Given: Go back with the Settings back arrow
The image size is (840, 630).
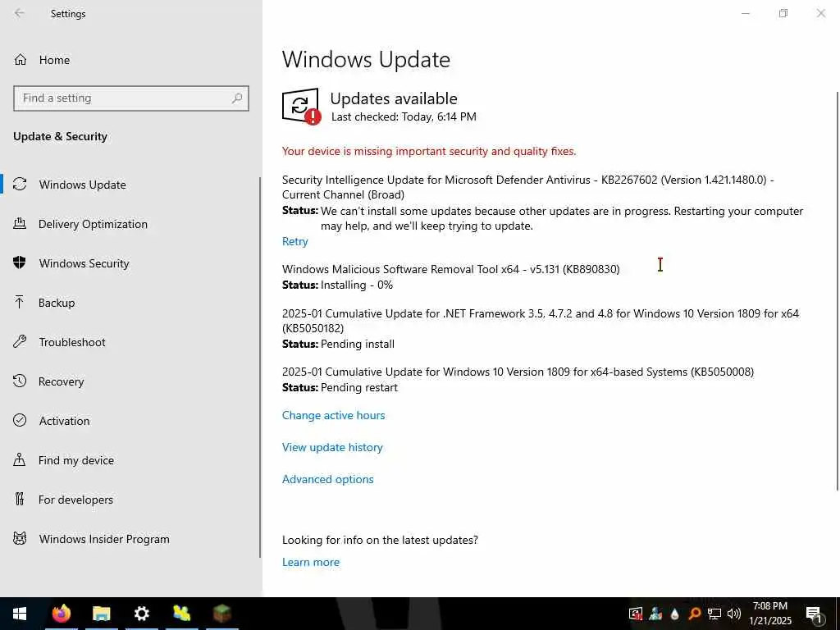Looking at the screenshot, I should 20,13.
